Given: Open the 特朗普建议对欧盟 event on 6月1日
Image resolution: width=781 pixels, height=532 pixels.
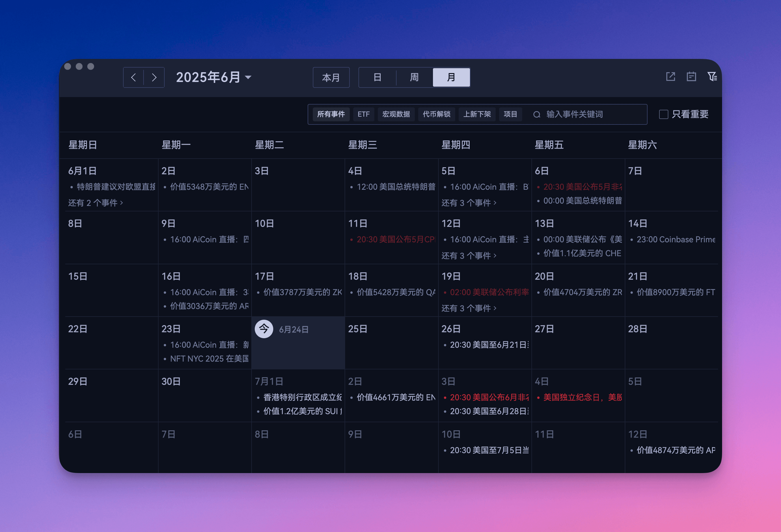Looking at the screenshot, I should (113, 187).
